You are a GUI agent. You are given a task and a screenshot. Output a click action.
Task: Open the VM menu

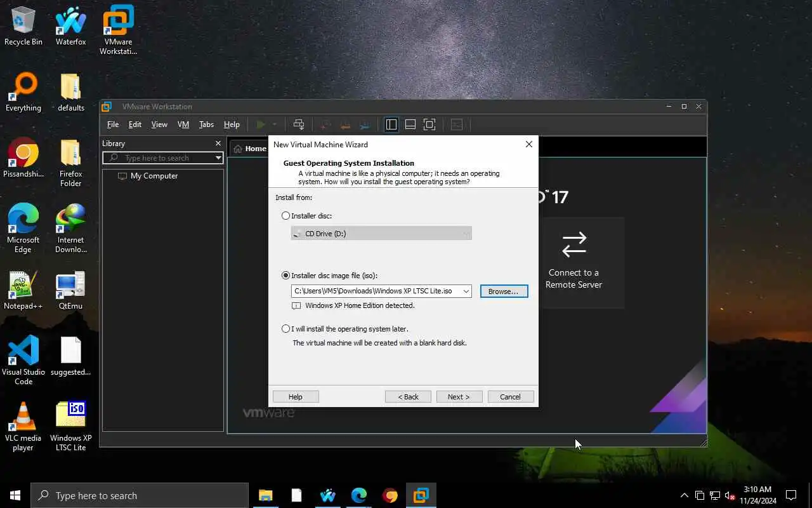click(183, 124)
